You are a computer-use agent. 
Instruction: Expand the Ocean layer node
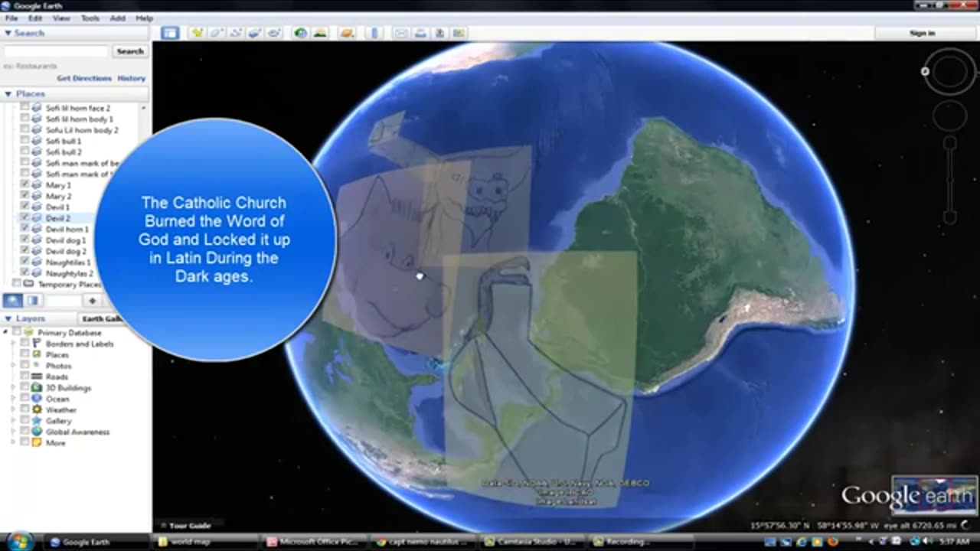click(x=14, y=399)
